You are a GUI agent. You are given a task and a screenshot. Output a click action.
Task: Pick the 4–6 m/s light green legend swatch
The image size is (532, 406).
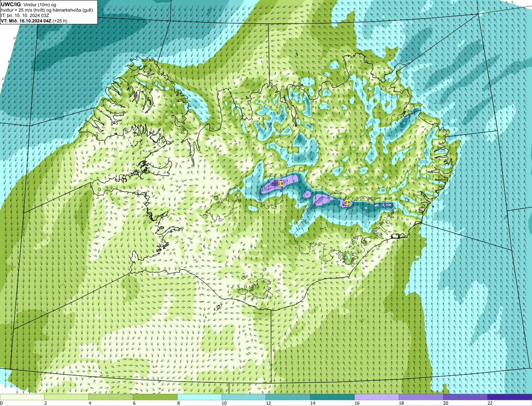click(111, 397)
